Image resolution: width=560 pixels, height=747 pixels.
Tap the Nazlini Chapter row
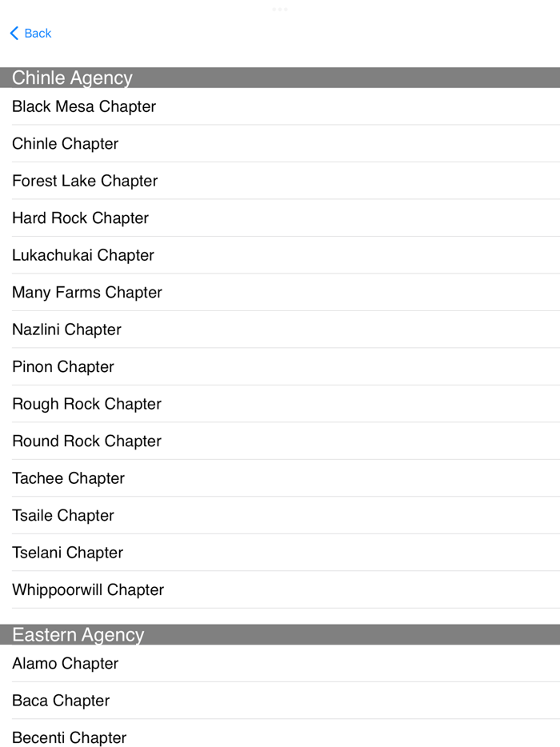pyautogui.click(x=66, y=330)
